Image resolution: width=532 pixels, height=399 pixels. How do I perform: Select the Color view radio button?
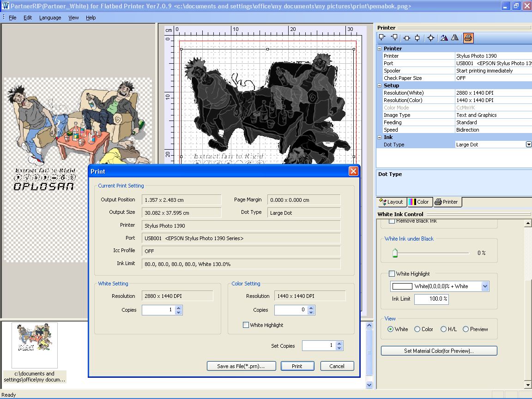(x=417, y=329)
